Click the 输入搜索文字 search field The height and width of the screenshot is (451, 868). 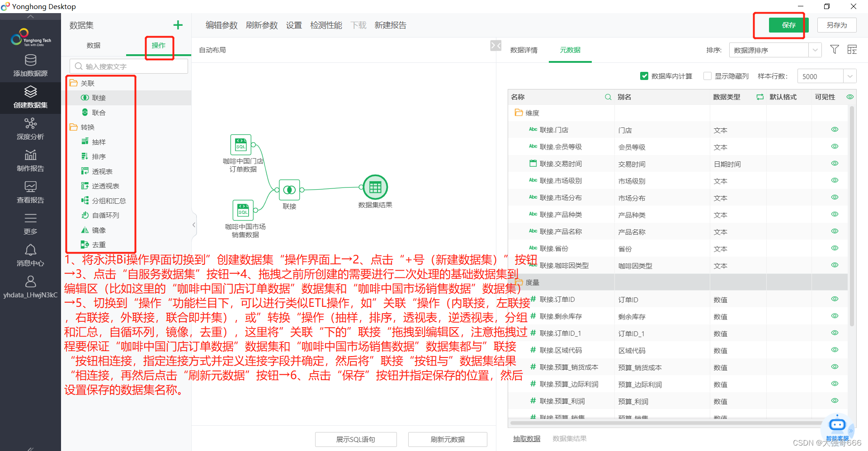coord(129,66)
